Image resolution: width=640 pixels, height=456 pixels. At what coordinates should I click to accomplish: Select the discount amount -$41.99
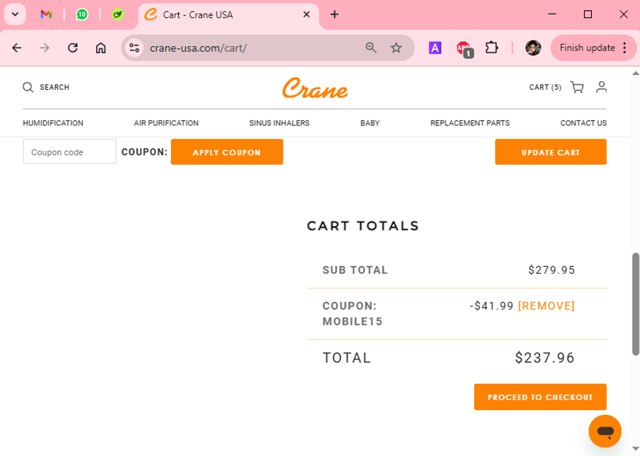(x=491, y=306)
